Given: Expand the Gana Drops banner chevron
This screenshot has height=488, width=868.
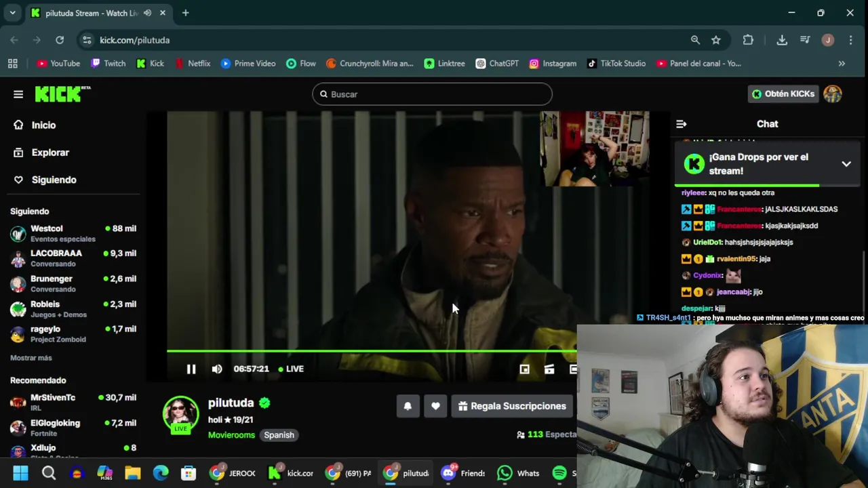Looking at the screenshot, I should coord(846,164).
